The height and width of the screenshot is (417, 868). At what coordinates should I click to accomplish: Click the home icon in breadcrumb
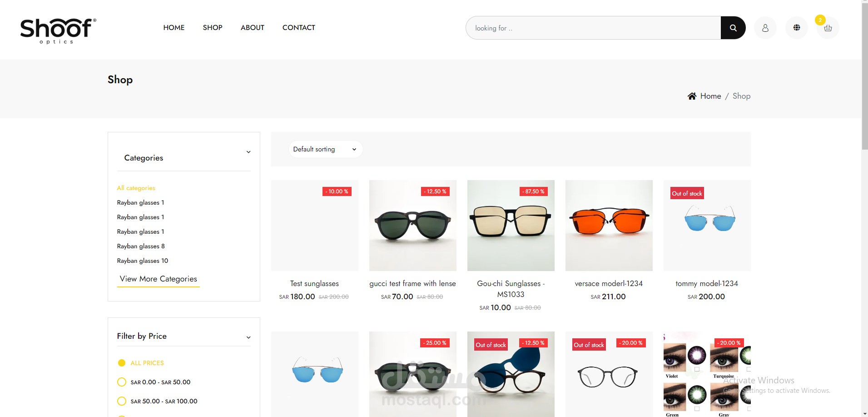[692, 96]
